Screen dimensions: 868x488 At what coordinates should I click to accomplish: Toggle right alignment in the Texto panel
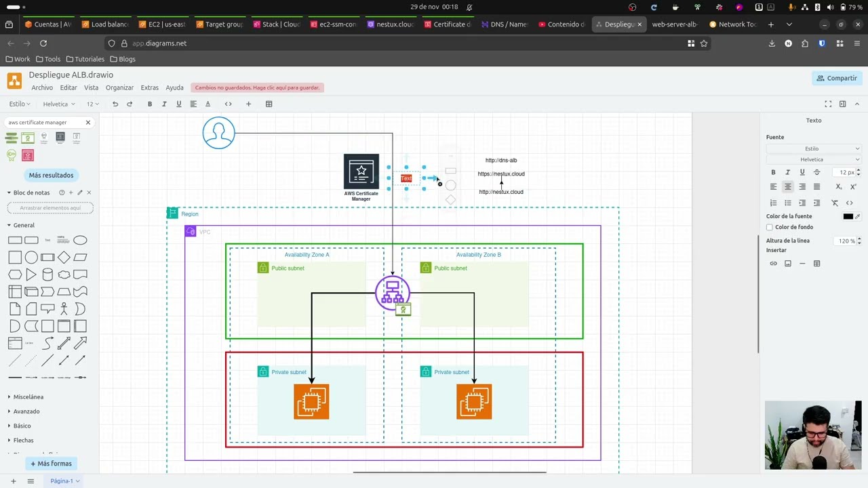[802, 186]
